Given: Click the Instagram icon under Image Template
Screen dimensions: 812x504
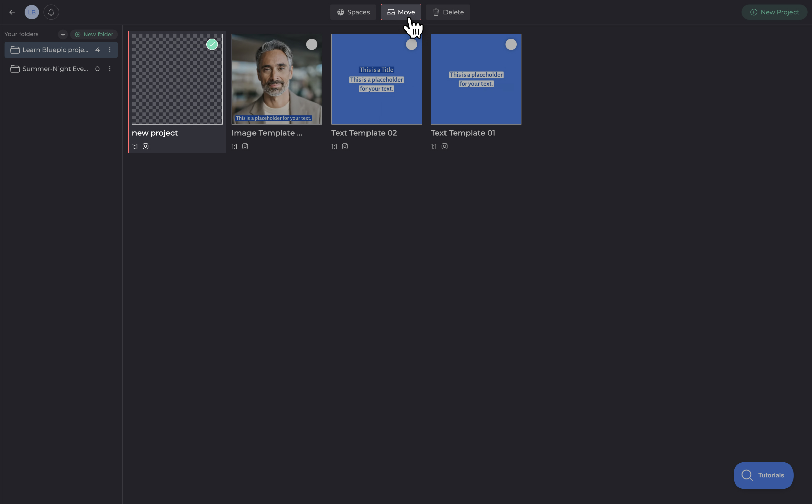Looking at the screenshot, I should click(245, 146).
